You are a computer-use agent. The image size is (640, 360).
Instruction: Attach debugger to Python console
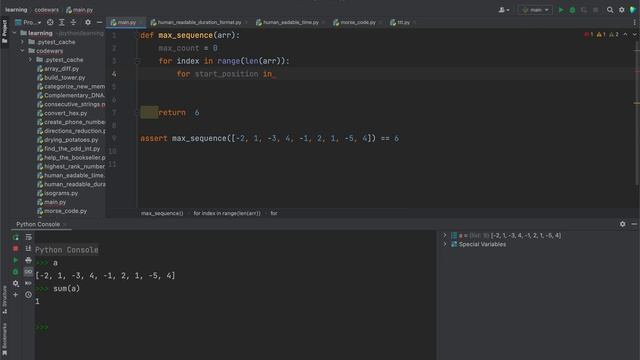pos(16,272)
